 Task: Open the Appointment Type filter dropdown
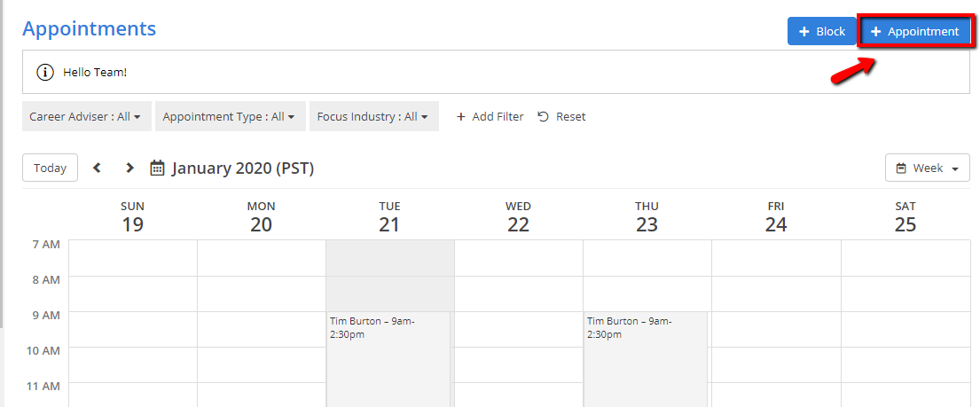tap(230, 116)
